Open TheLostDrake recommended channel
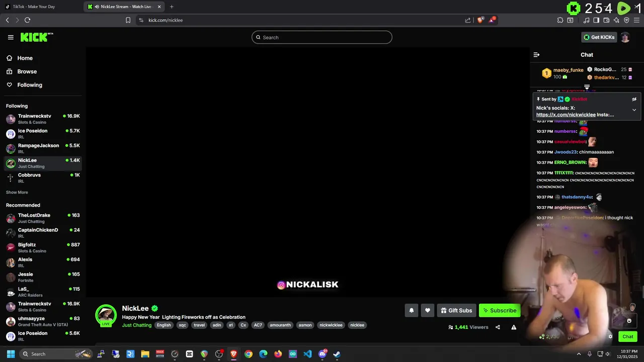Image resolution: width=644 pixels, height=362 pixels. 43,218
